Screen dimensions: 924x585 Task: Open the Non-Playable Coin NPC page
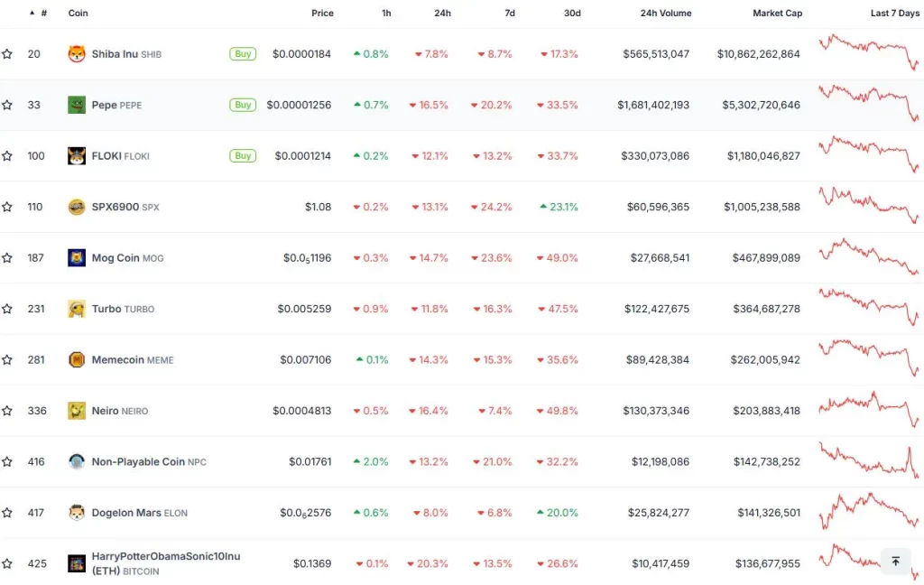click(x=149, y=461)
